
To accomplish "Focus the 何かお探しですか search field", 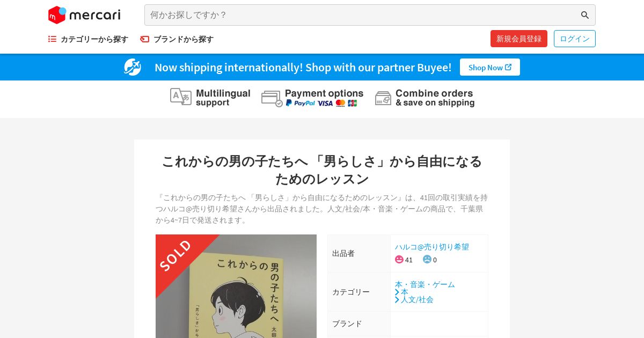I will [x=362, y=15].
